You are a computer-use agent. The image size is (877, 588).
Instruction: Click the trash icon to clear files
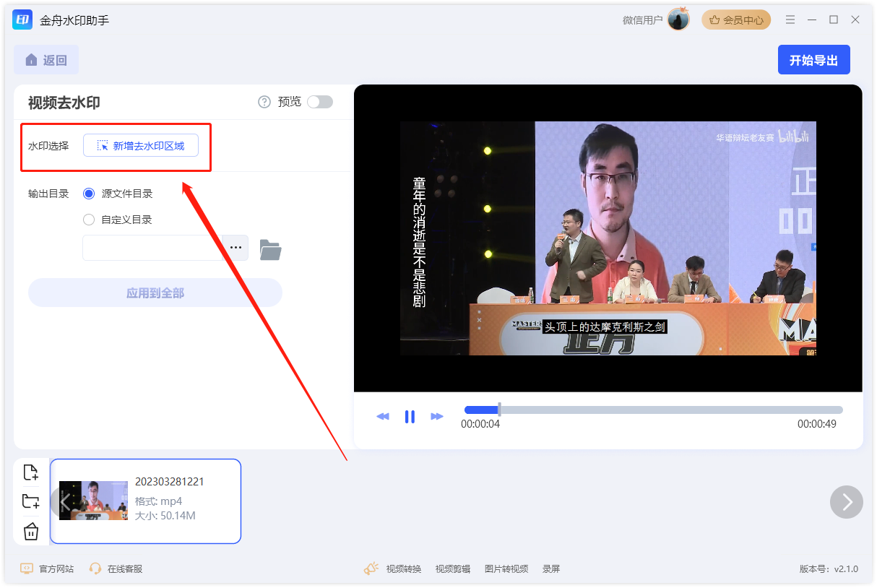[31, 531]
